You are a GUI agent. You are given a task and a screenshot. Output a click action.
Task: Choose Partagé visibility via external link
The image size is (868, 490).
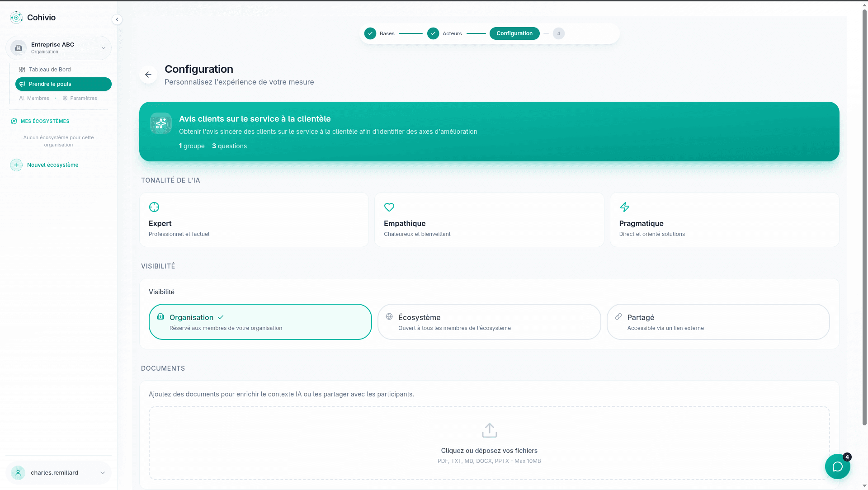[717, 322]
